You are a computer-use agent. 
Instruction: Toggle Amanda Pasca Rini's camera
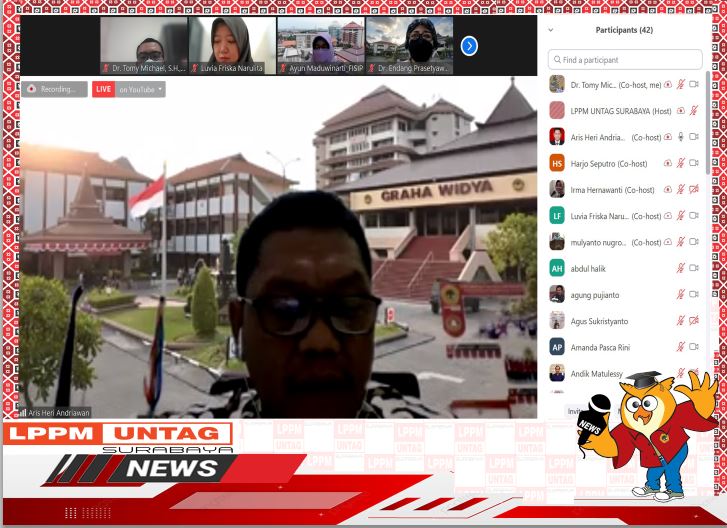coord(694,346)
